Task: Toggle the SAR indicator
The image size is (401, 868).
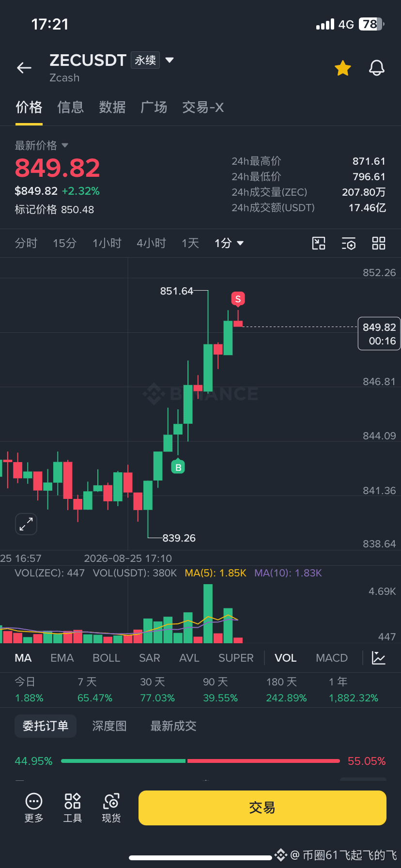Action: [x=149, y=658]
